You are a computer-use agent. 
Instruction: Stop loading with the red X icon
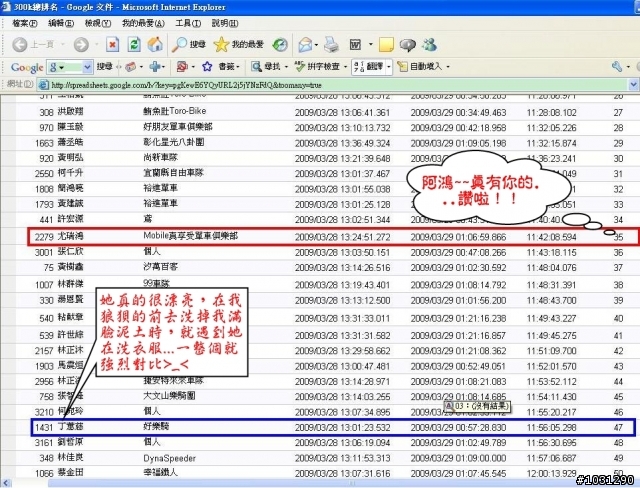pyautogui.click(x=112, y=44)
